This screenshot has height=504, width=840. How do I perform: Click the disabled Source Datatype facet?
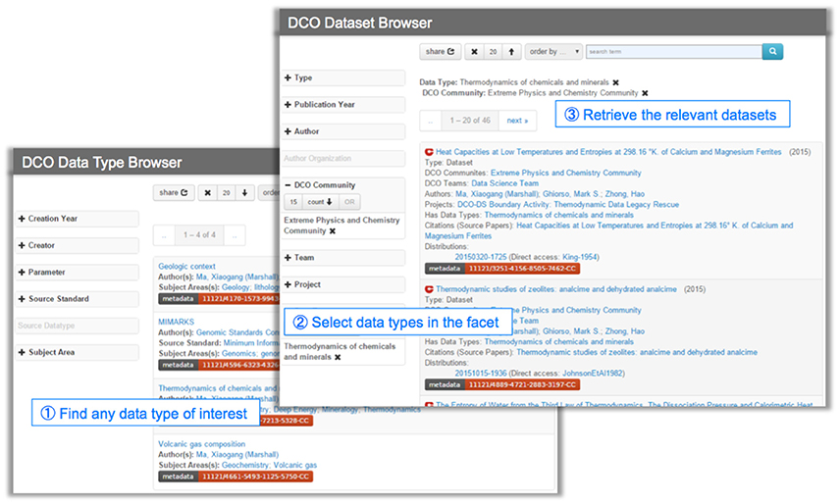point(78,326)
